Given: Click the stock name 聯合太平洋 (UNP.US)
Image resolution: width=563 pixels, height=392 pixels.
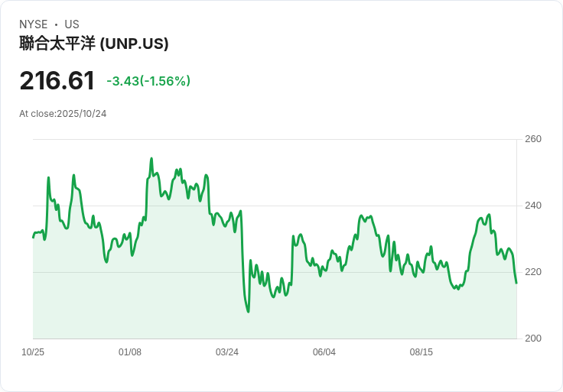Looking at the screenshot, I should pyautogui.click(x=94, y=44).
